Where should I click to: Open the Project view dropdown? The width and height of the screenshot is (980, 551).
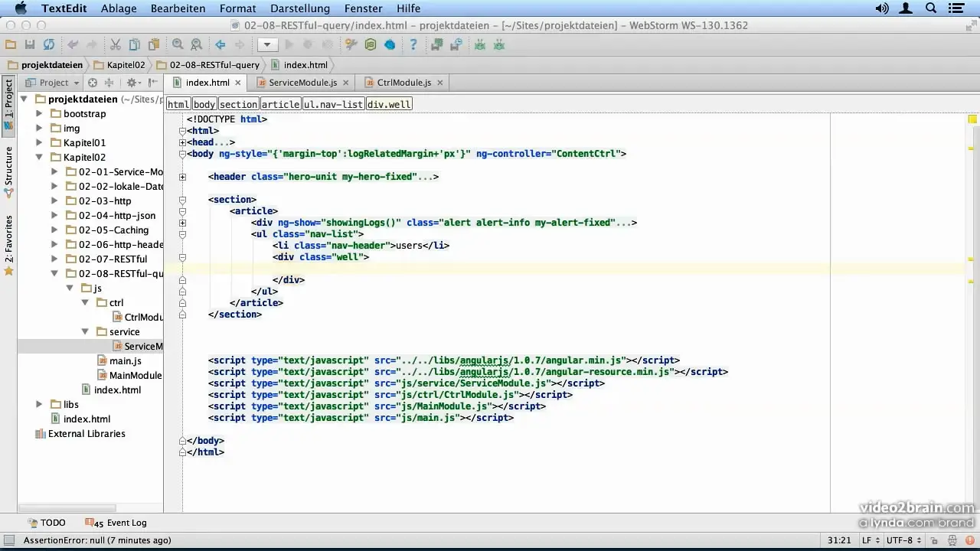pyautogui.click(x=54, y=83)
